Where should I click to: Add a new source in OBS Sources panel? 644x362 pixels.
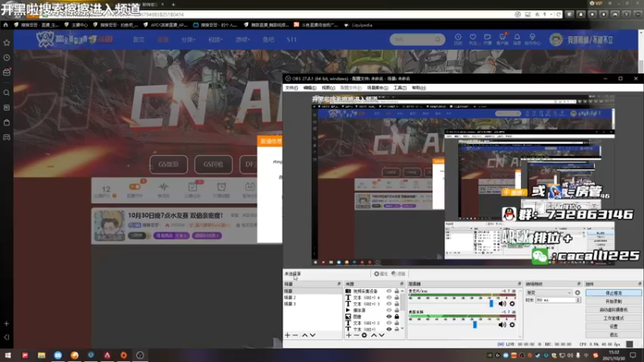tap(349, 335)
